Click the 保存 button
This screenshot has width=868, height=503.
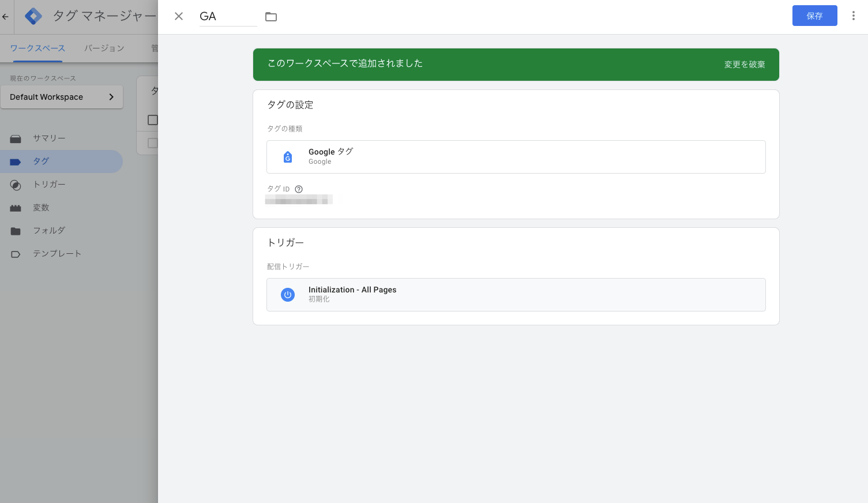coord(814,16)
